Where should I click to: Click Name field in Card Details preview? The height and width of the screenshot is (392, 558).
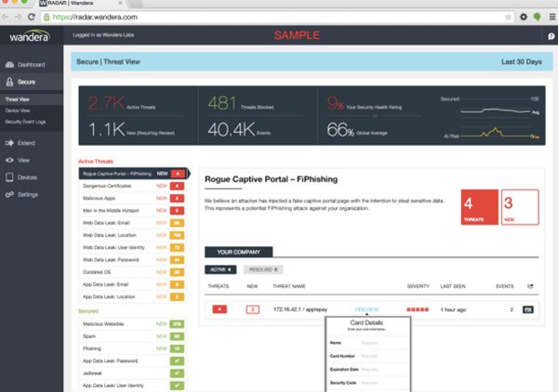[x=368, y=343]
